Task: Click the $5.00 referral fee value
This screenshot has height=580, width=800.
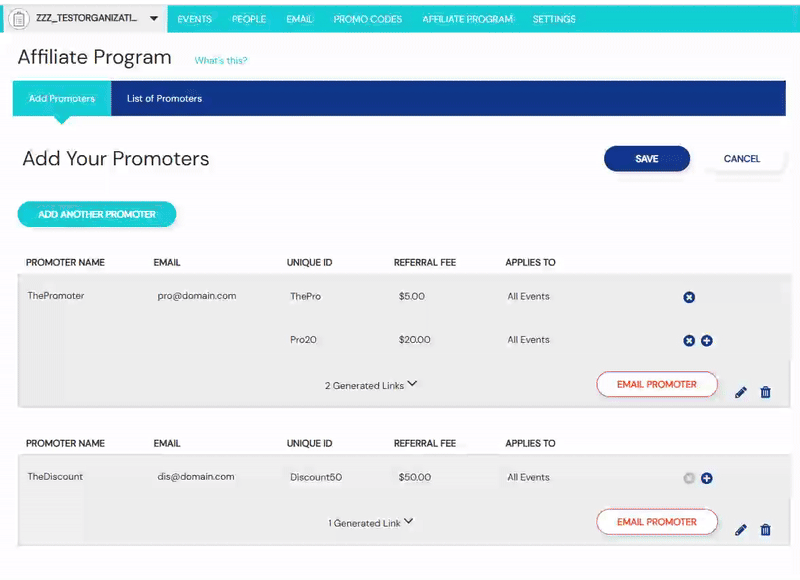Action: pyautogui.click(x=412, y=296)
